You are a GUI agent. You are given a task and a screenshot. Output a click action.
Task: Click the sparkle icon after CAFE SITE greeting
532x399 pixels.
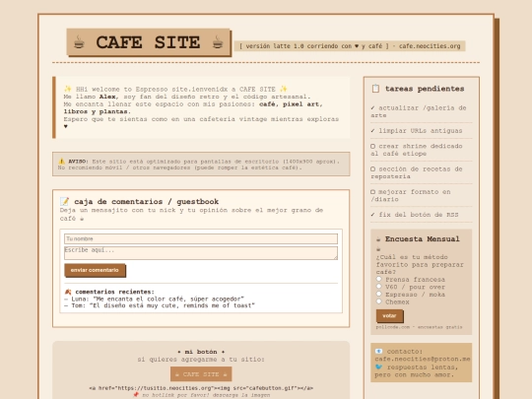click(x=284, y=89)
